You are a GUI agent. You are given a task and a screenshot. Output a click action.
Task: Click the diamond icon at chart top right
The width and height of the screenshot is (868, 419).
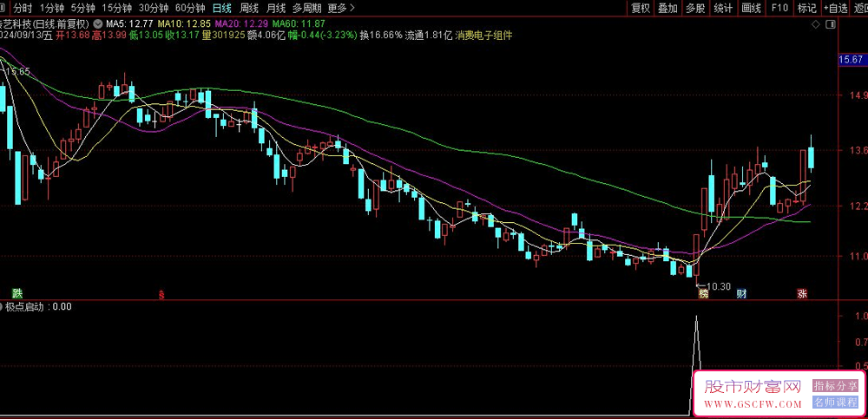click(x=815, y=24)
